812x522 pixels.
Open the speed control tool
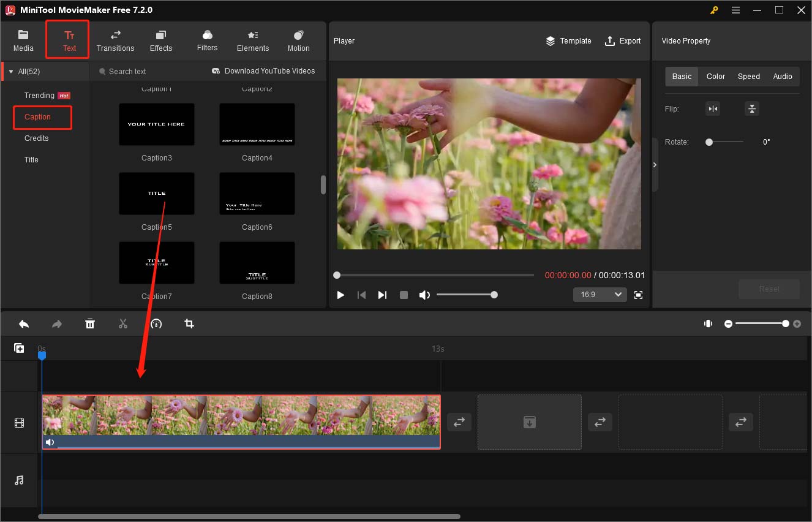pos(156,323)
